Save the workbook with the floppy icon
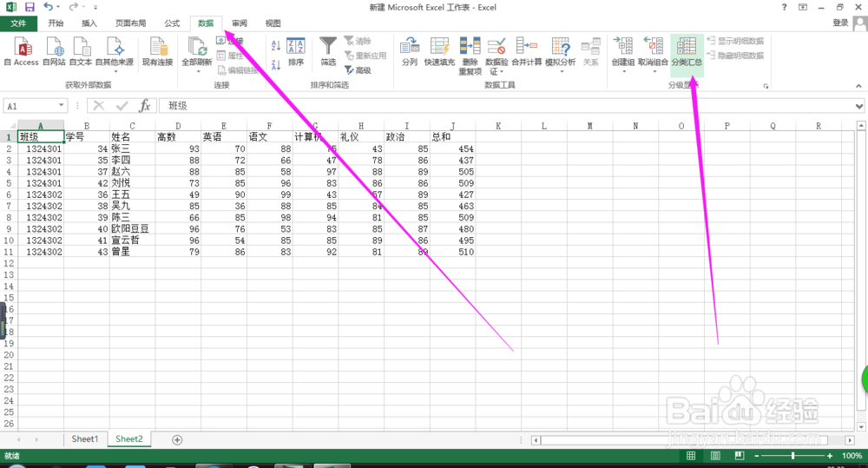Viewport: 868px width, 468px height. tap(30, 7)
